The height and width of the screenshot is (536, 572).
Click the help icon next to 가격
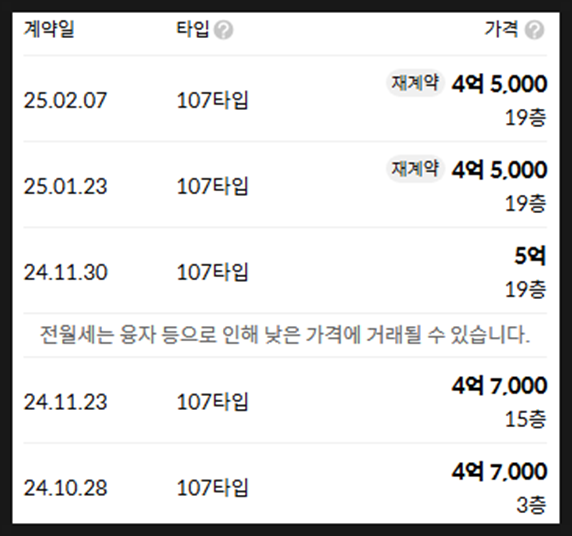coord(534,30)
